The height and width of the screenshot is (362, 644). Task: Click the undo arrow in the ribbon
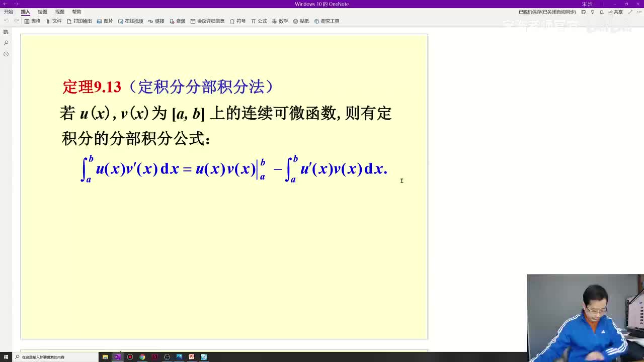tap(6, 21)
